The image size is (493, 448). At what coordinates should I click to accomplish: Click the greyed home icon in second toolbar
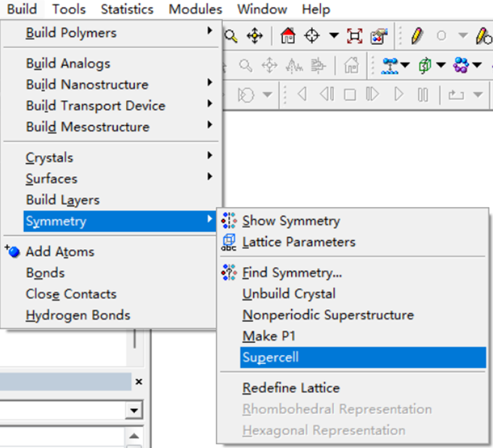(x=351, y=65)
